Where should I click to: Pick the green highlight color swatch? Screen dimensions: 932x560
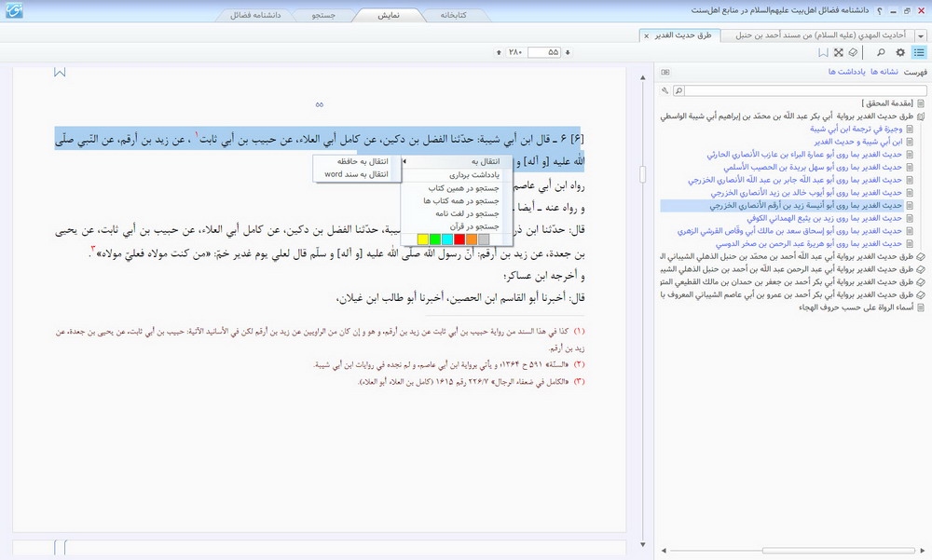435,239
